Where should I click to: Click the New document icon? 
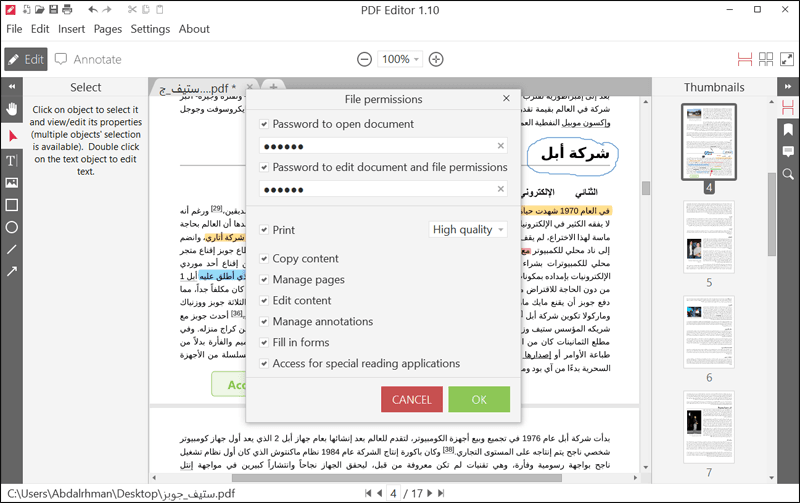(x=27, y=9)
